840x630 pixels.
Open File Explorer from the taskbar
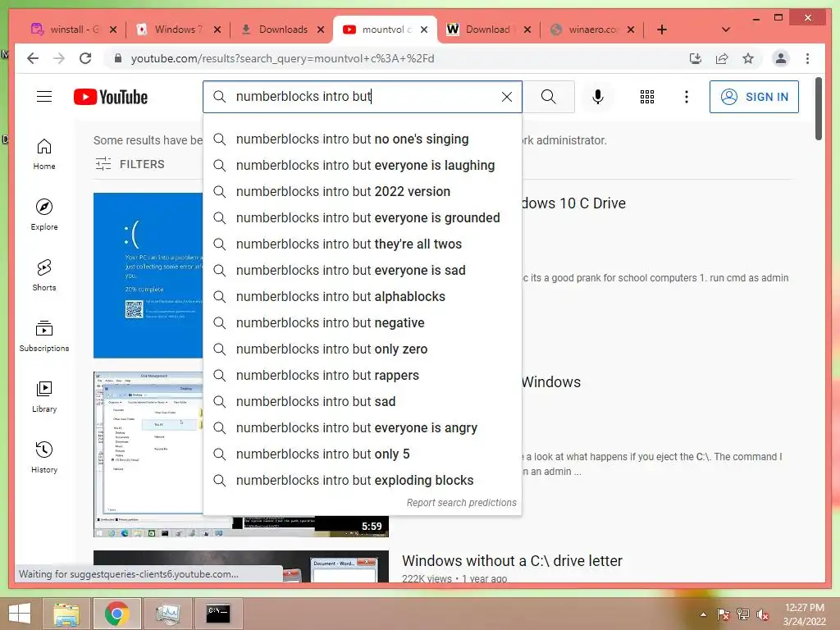(66, 614)
